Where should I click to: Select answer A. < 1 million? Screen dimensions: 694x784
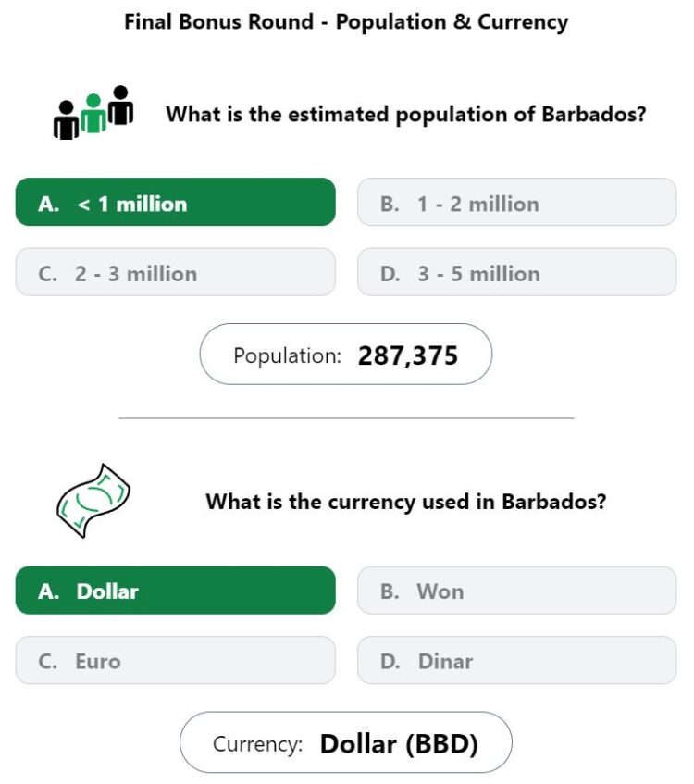(x=176, y=202)
